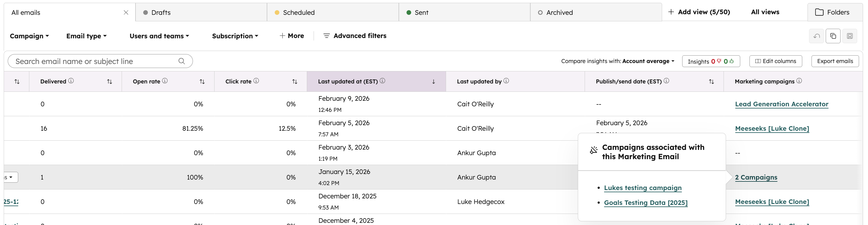Image resolution: width=868 pixels, height=225 pixels.
Task: Click info icon beside Marketing campaigns header
Action: [799, 81]
